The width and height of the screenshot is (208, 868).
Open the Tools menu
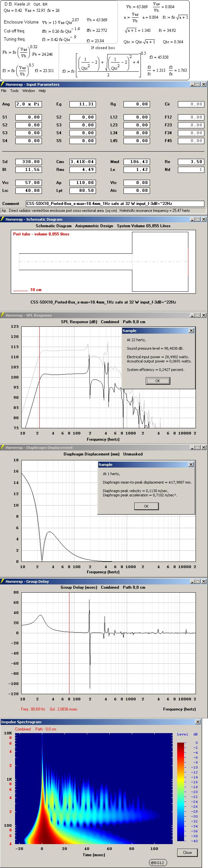[x=14, y=91]
